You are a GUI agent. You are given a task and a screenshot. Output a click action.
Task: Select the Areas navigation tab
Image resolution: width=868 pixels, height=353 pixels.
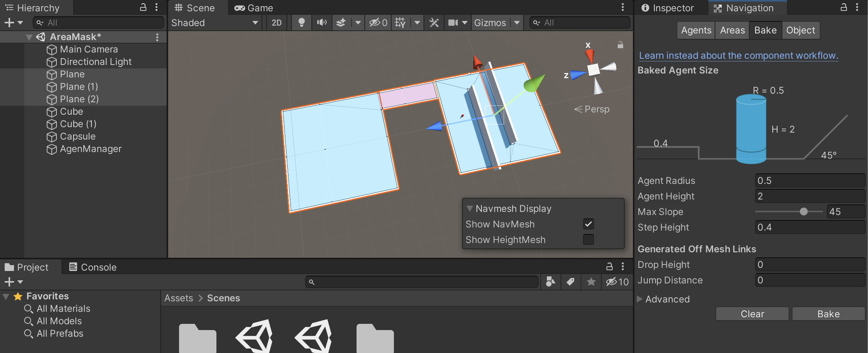[x=732, y=30]
